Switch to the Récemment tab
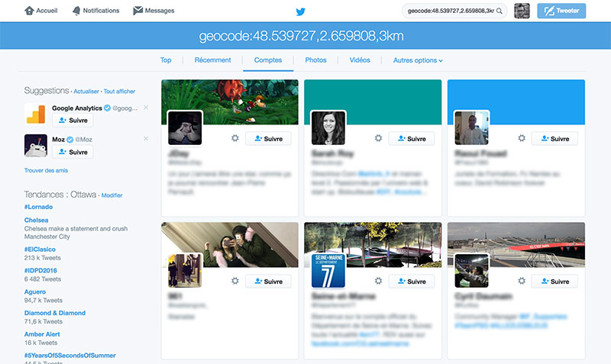The image size is (611, 364). click(x=213, y=60)
